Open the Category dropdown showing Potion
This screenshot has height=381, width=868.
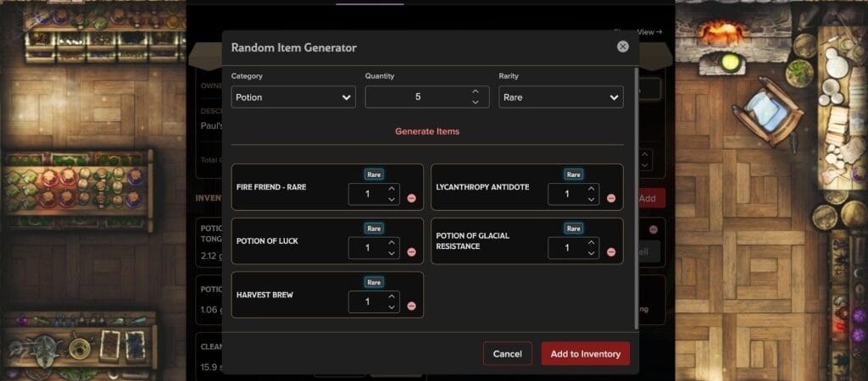[293, 97]
